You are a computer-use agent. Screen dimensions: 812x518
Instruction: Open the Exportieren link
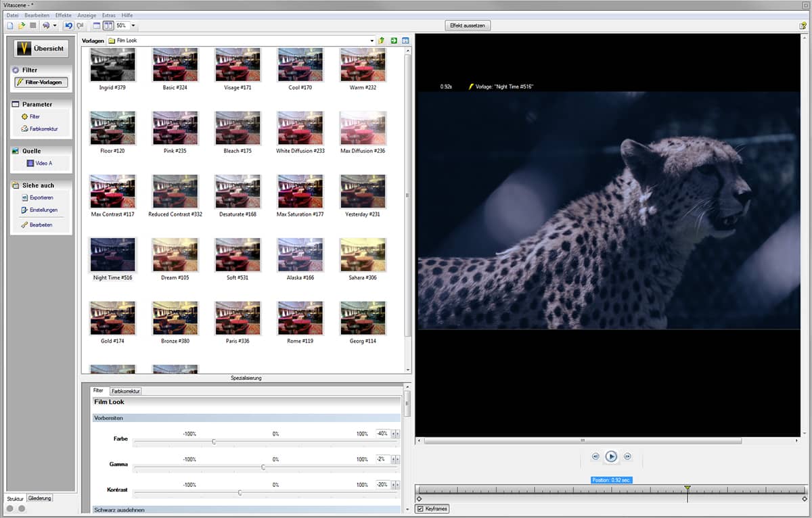pyautogui.click(x=41, y=197)
